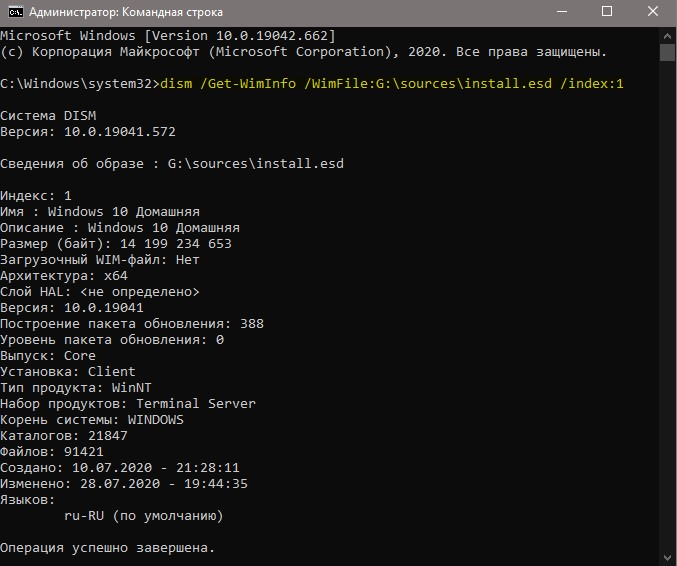677x566 pixels.
Task: Click 'Загрузочный WIM-файл: Нет' line
Action: pyautogui.click(x=100, y=259)
